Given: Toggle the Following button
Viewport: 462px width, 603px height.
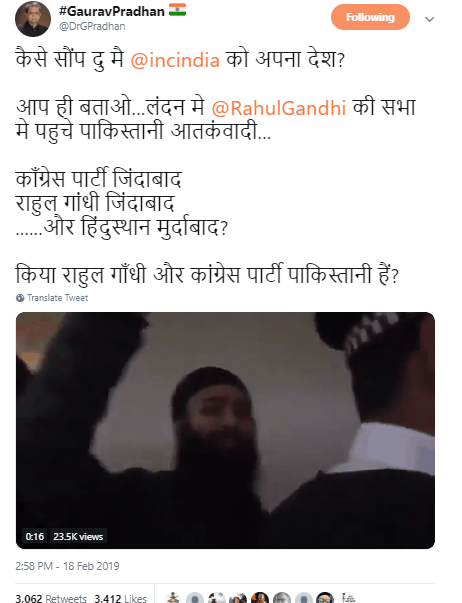Looking at the screenshot, I should tap(370, 17).
